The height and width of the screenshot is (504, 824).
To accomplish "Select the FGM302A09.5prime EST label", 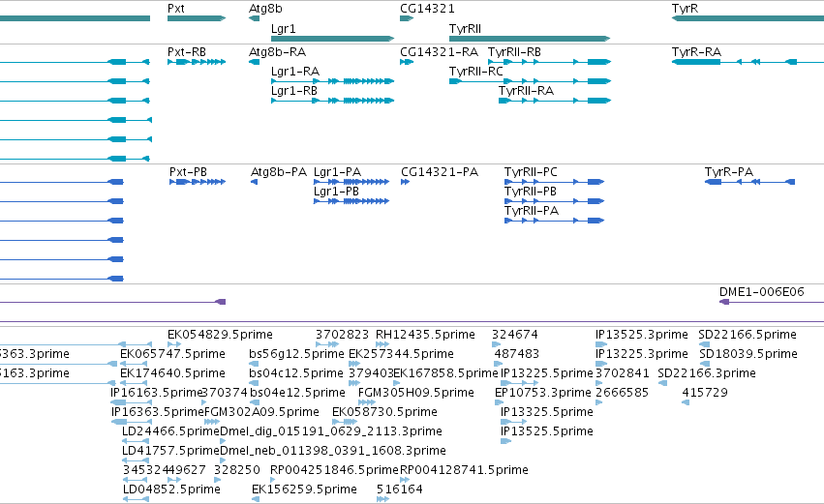I will (261, 412).
